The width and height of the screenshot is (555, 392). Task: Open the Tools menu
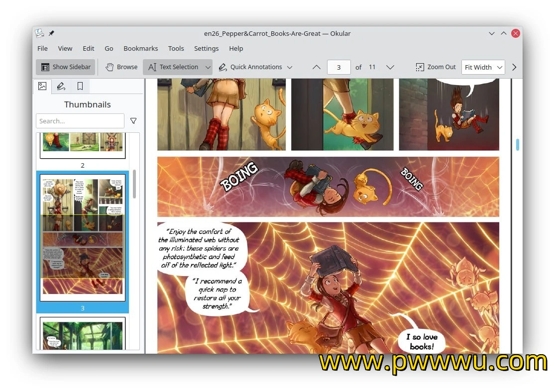point(176,48)
